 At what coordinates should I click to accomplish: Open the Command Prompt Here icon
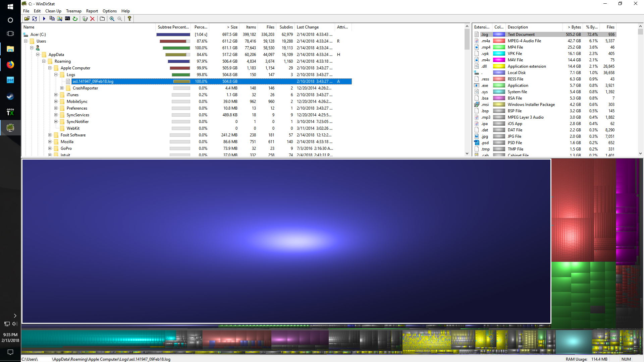(67, 19)
